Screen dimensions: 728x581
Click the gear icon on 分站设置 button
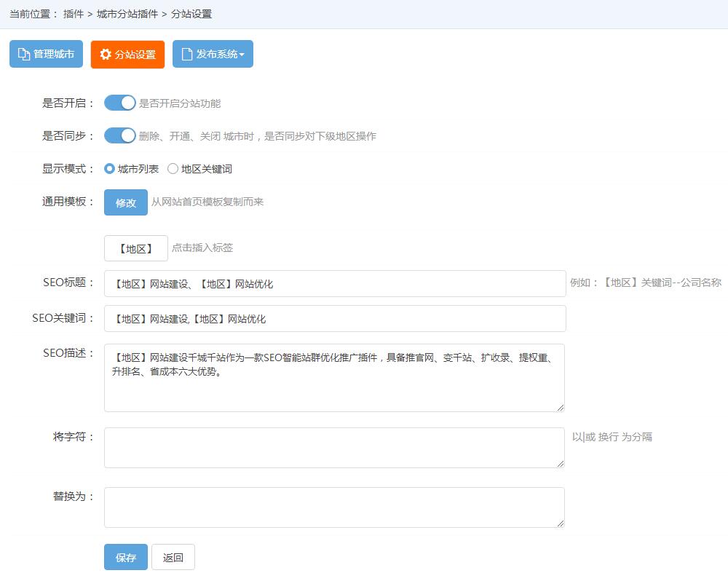coord(106,55)
